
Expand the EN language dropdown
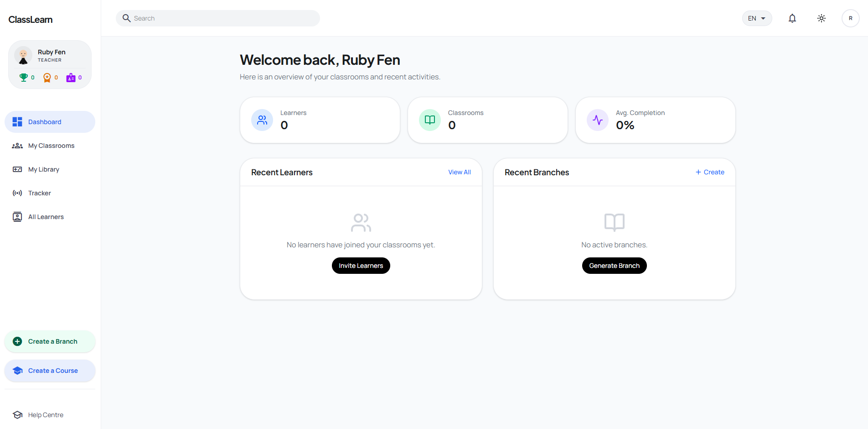tap(757, 18)
